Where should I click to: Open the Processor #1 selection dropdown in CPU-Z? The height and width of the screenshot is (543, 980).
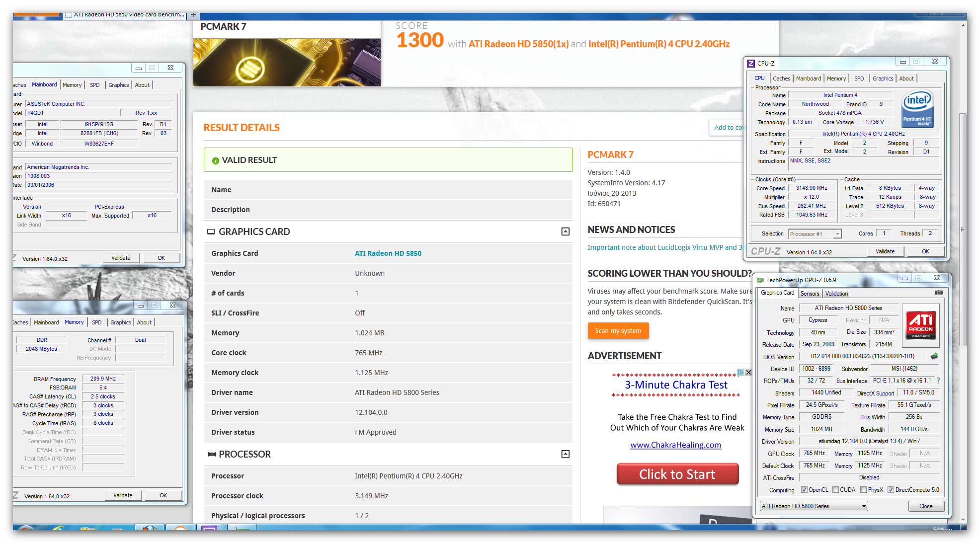[815, 233]
